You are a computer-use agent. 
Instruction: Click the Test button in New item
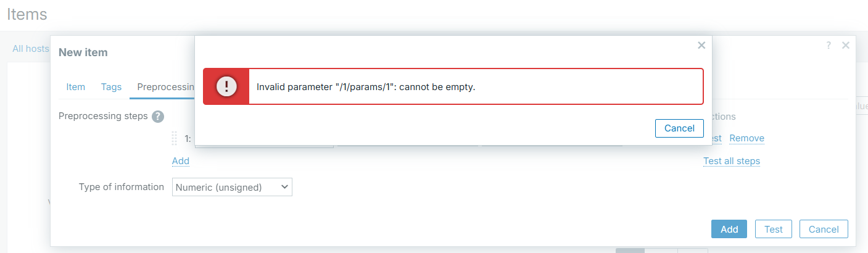point(774,229)
